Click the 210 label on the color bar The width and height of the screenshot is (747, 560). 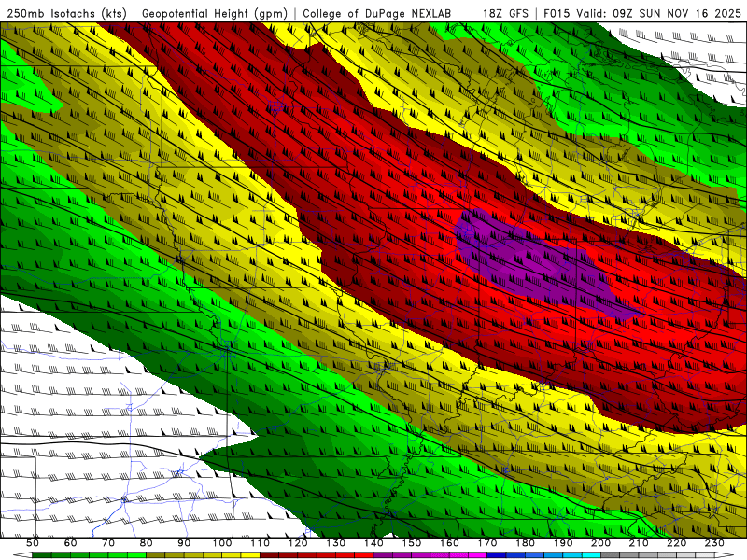pos(639,543)
